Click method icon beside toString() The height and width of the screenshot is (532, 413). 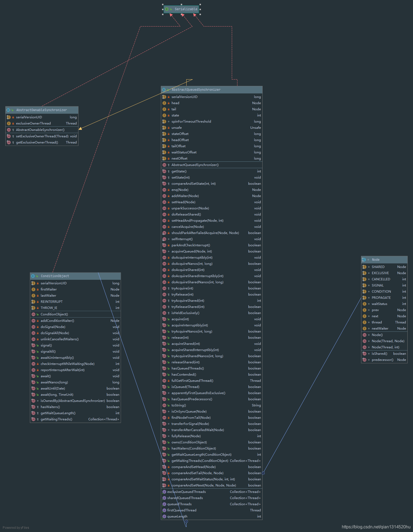point(164,405)
